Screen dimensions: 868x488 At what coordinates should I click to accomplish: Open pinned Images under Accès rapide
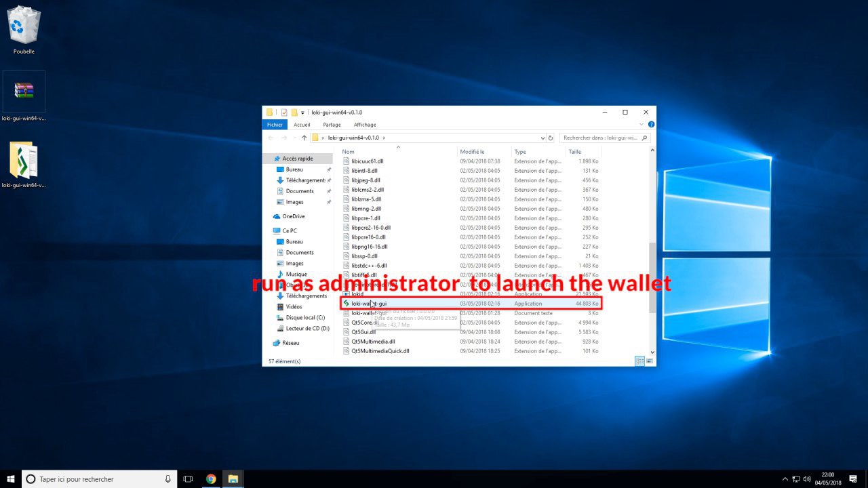coord(294,202)
